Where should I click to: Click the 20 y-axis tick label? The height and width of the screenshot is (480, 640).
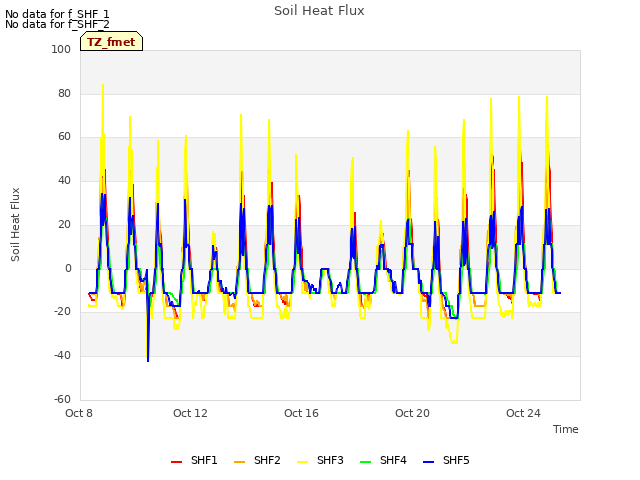64,225
